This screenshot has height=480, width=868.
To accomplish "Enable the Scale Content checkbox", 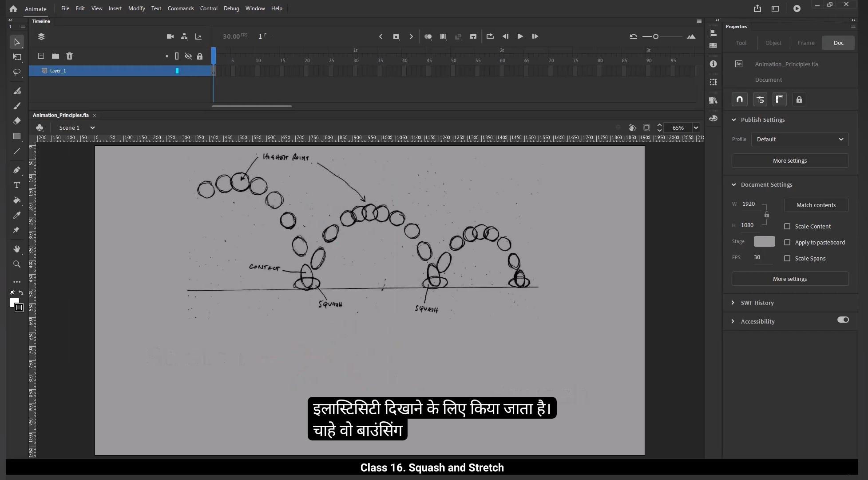I will click(787, 226).
